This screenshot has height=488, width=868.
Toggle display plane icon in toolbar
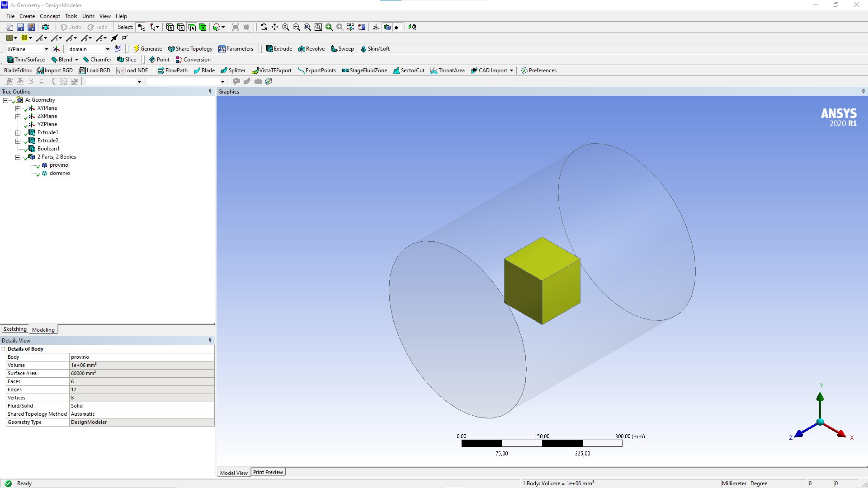(376, 27)
